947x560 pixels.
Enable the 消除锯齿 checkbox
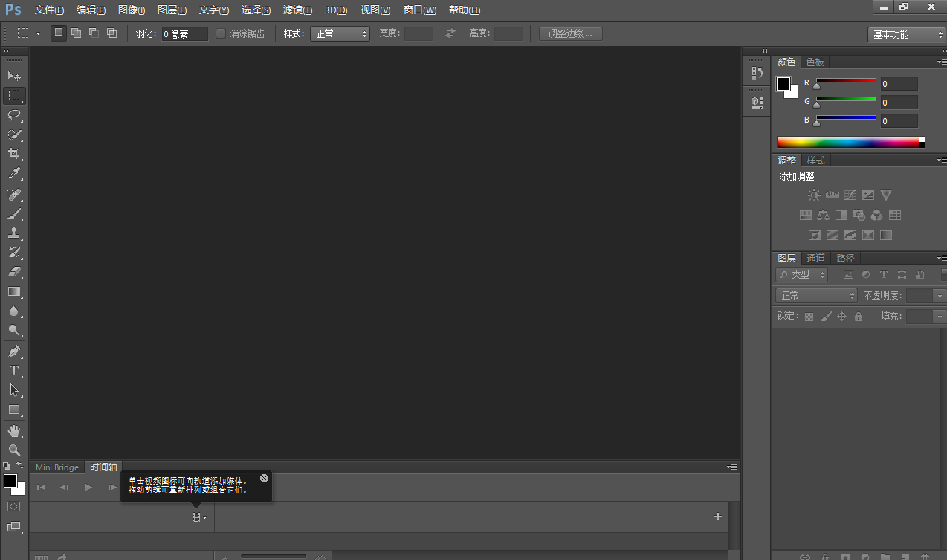(220, 33)
